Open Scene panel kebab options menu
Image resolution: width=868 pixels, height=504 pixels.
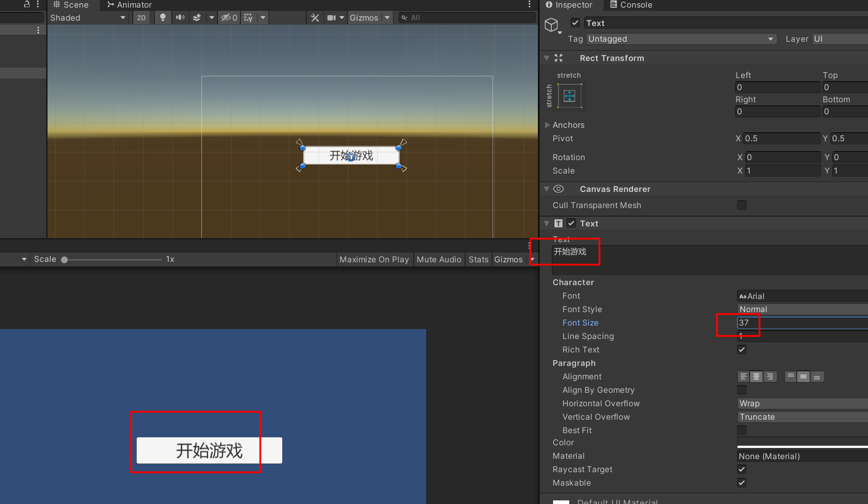[x=530, y=4]
